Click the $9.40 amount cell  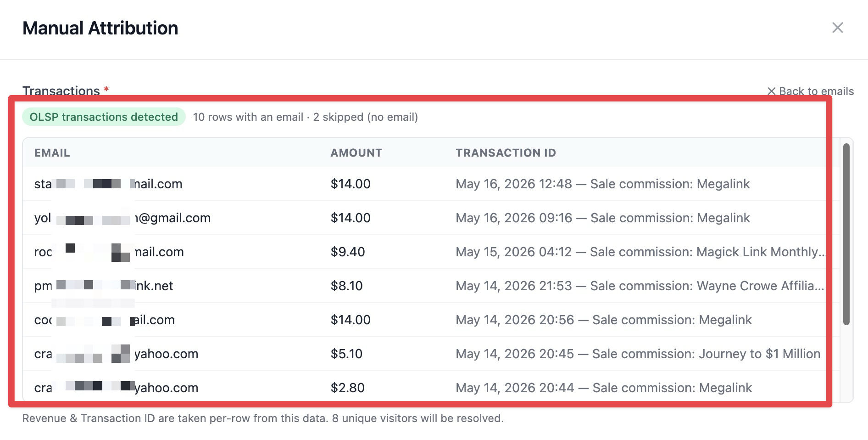[x=348, y=252]
